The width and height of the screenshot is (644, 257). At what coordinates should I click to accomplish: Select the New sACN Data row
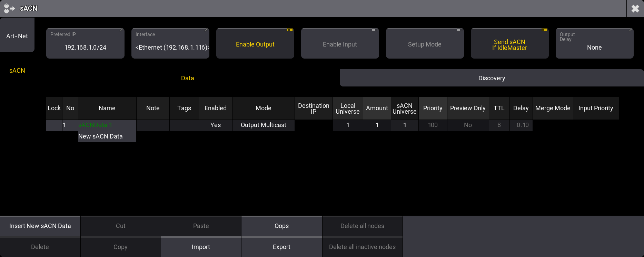(x=107, y=136)
